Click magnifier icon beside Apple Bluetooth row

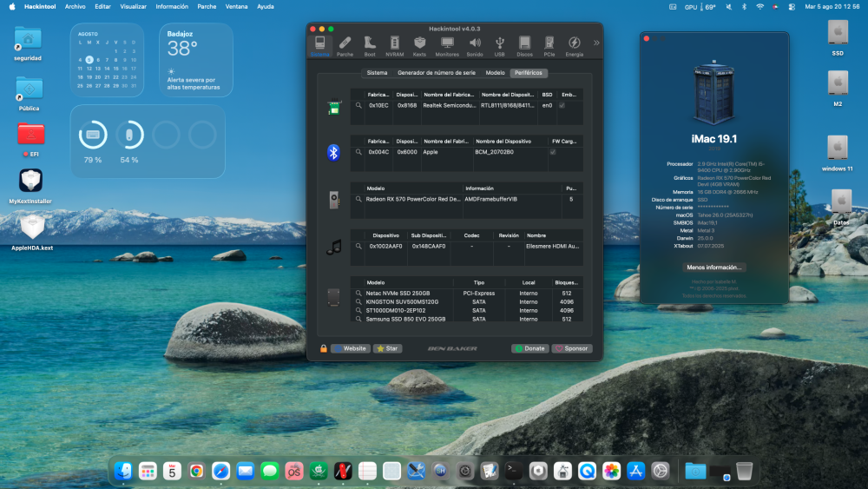(x=358, y=152)
